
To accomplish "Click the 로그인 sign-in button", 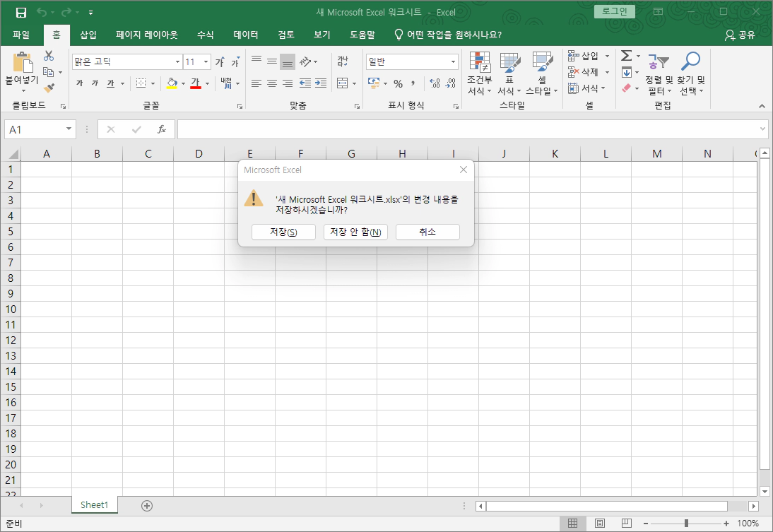I will 614,11.
